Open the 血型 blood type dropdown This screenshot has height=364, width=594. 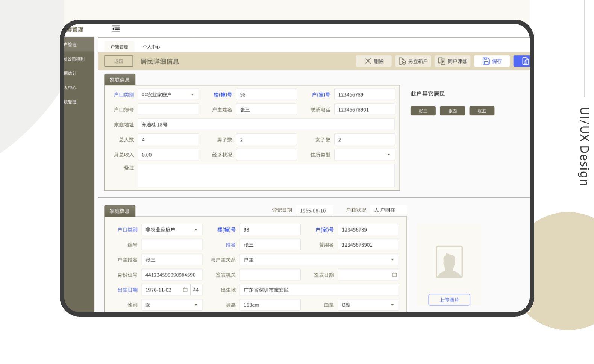coord(392,305)
